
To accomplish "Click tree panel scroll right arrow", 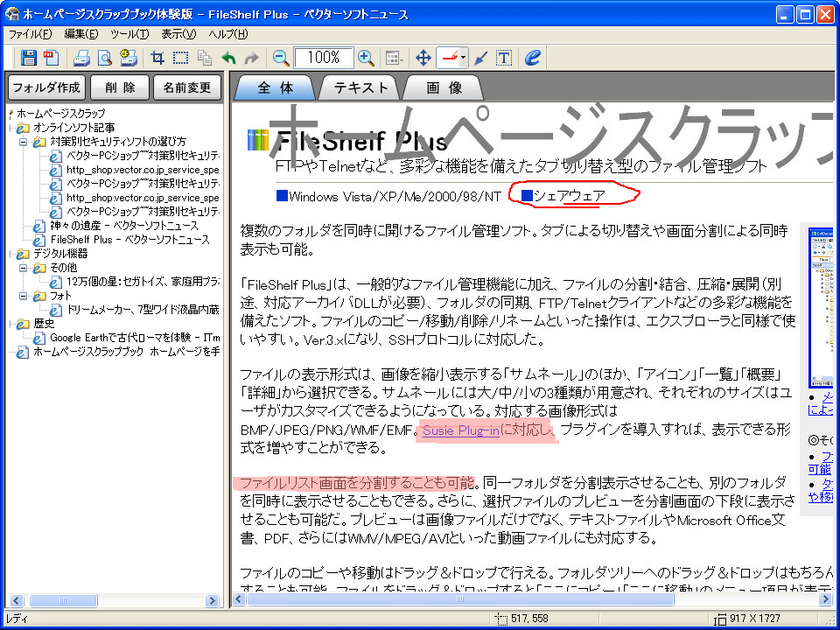I will (x=213, y=600).
